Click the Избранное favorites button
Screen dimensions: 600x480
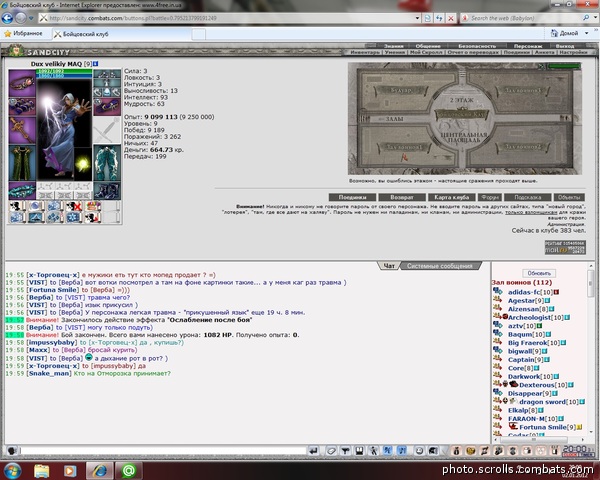pyautogui.click(x=23, y=34)
